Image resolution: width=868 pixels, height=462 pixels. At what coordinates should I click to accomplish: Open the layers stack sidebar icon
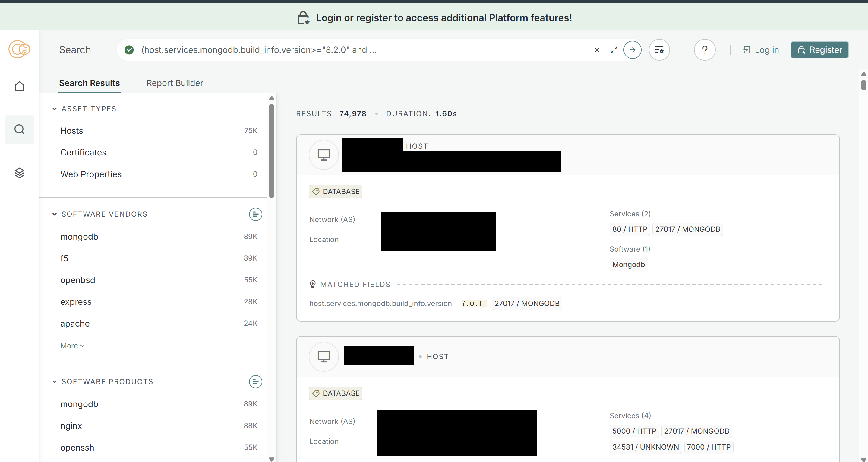tap(20, 173)
